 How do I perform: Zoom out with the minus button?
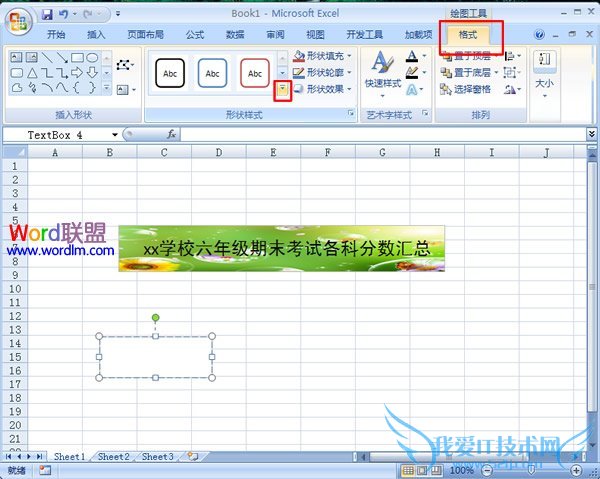coord(487,470)
